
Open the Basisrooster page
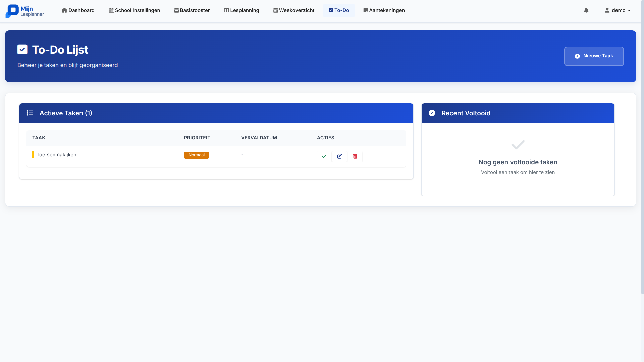pyautogui.click(x=192, y=10)
